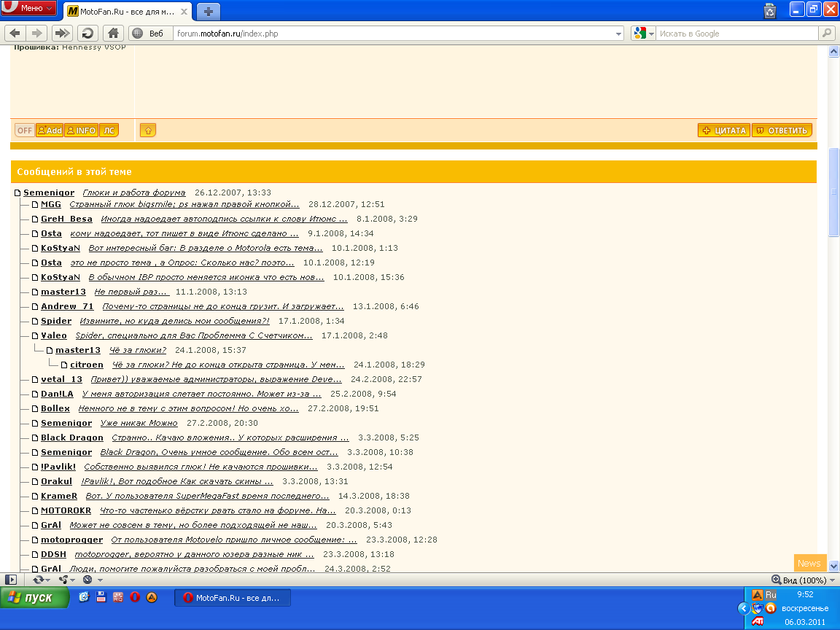The height and width of the screenshot is (630, 840).
Task: Toggle the Opera panel sidebar button
Action: click(x=11, y=580)
